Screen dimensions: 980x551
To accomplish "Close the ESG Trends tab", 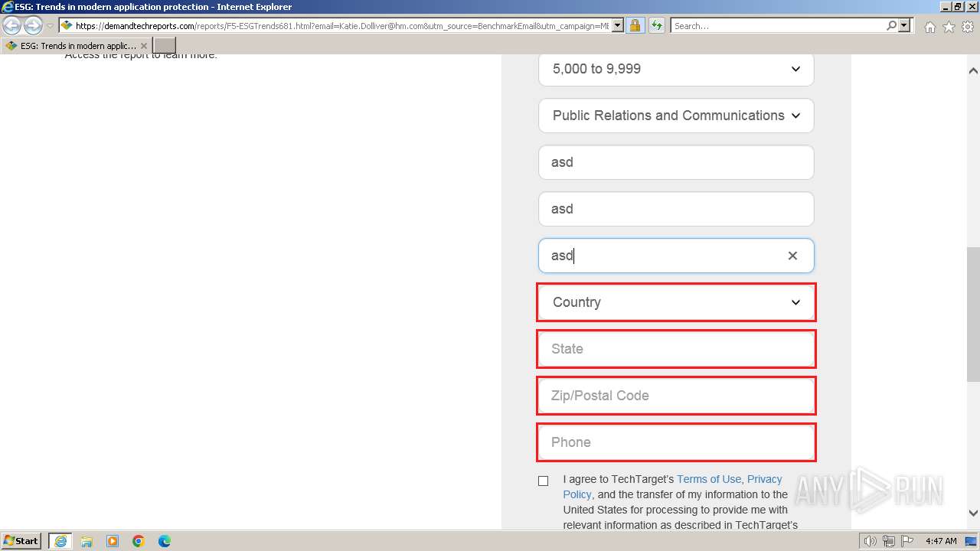I will (143, 46).
